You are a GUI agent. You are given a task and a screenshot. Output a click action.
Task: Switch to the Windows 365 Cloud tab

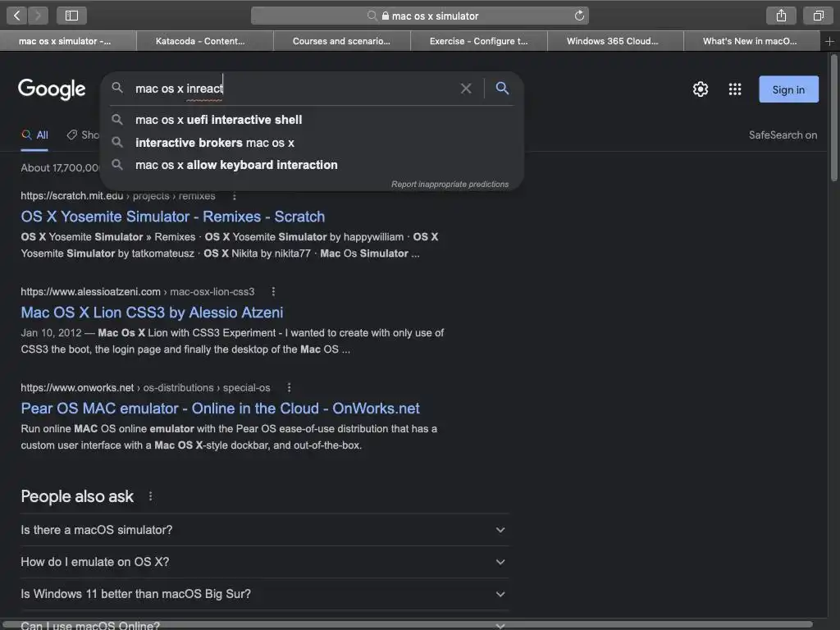(x=615, y=41)
